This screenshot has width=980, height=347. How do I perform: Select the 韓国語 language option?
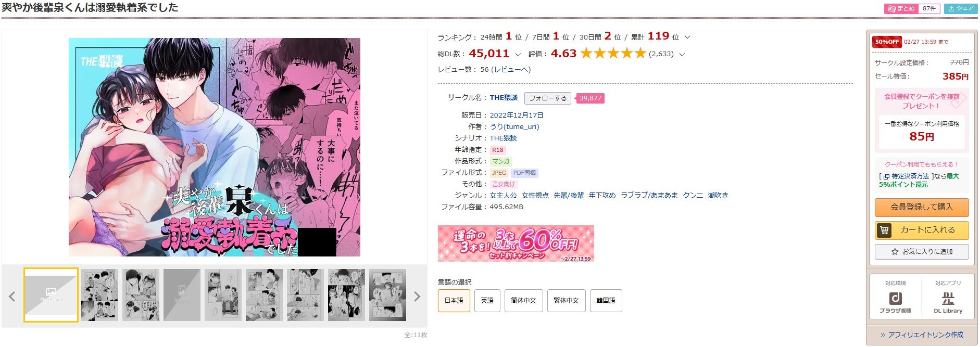(606, 301)
